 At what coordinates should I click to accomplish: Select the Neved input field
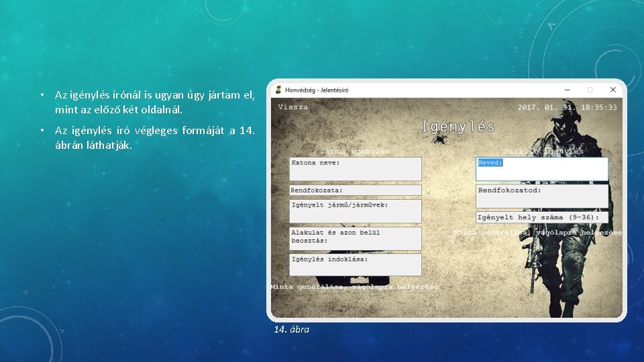pyautogui.click(x=542, y=169)
